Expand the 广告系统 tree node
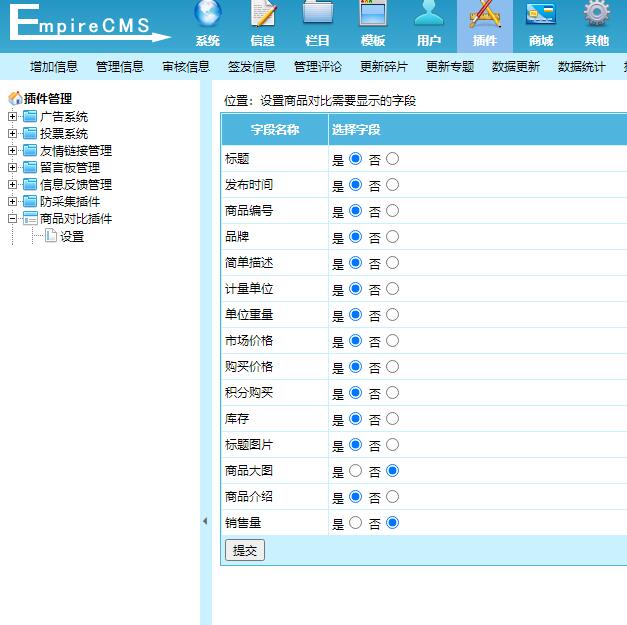 click(13, 117)
